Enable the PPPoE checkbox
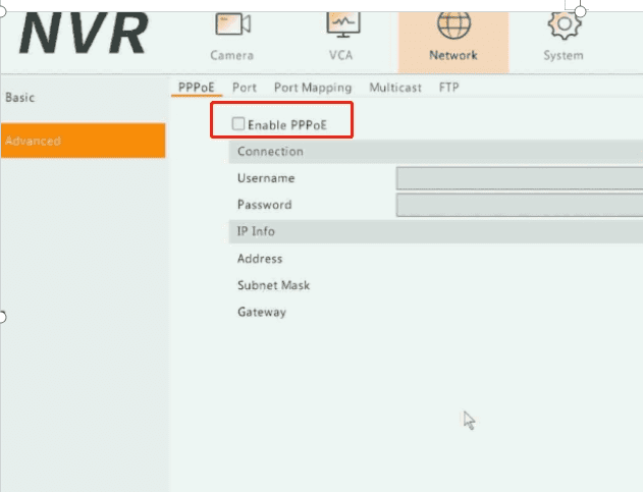The width and height of the screenshot is (643, 492). tap(238, 125)
